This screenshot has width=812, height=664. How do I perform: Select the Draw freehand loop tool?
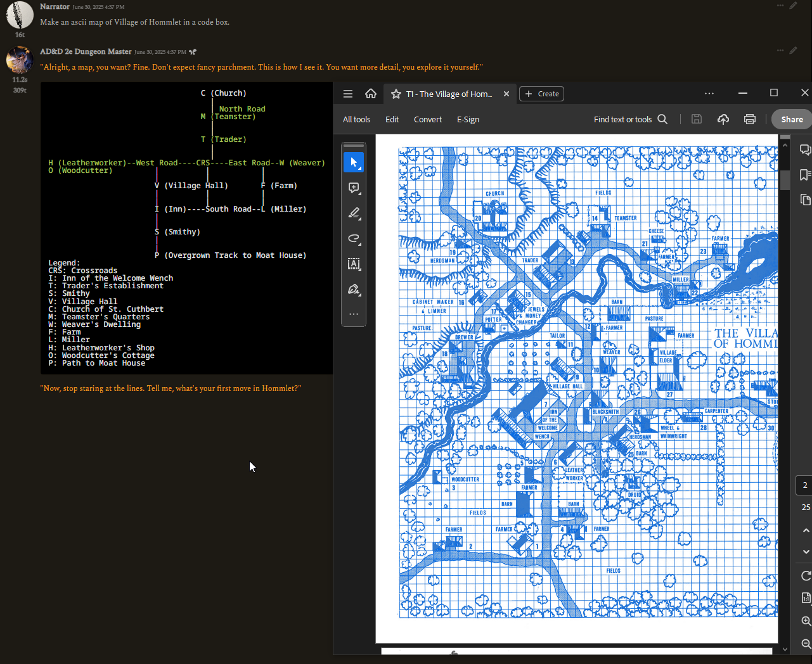[x=354, y=238]
